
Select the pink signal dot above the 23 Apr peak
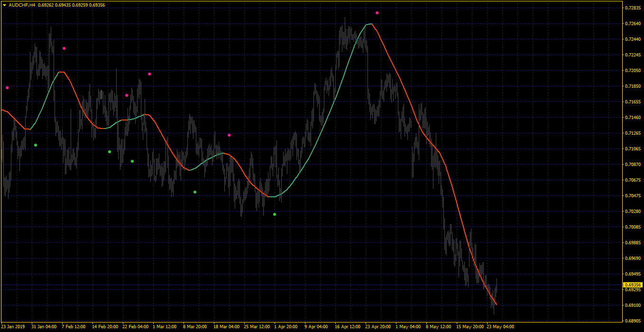coord(377,13)
